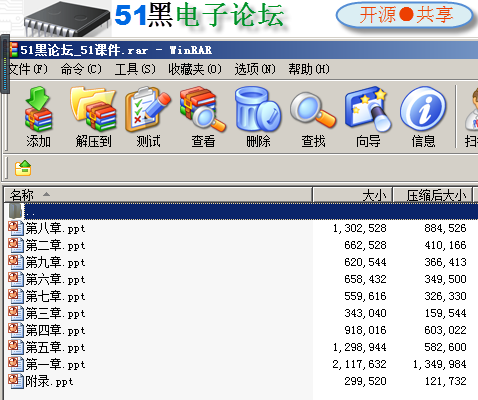Show archive 信息 (Info) icon
The image size is (478, 400).
pyautogui.click(x=423, y=117)
